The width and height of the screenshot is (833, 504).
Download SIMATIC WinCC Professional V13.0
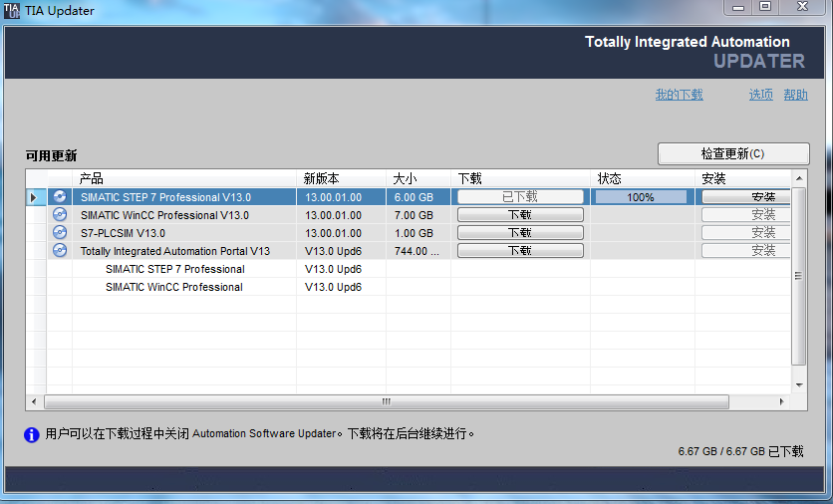(520, 214)
